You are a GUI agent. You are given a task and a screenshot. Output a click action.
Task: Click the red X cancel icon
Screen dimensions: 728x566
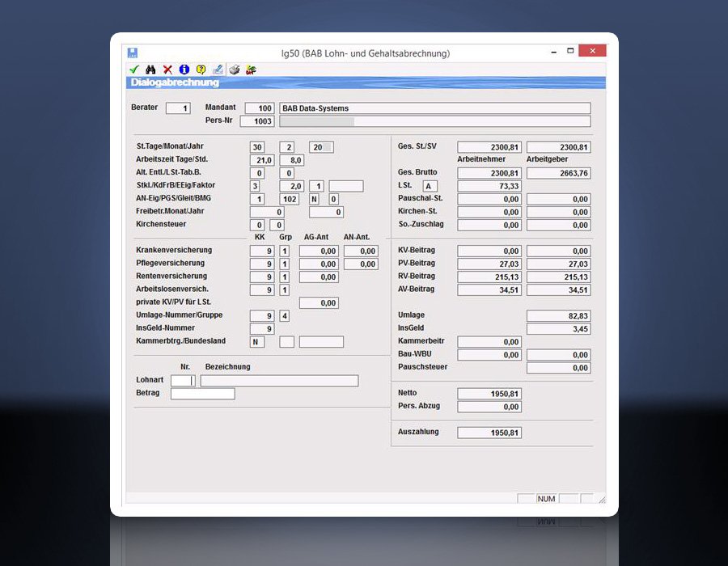click(x=167, y=70)
